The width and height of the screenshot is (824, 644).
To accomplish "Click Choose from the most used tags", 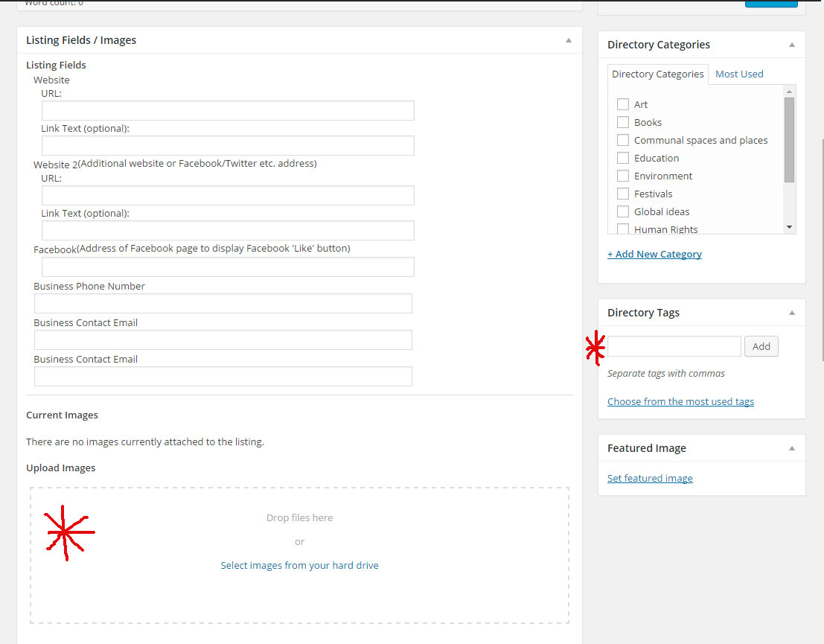I will (x=680, y=401).
